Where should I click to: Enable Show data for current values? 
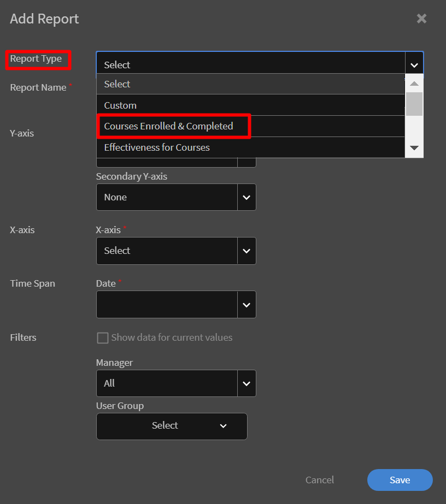tap(103, 338)
